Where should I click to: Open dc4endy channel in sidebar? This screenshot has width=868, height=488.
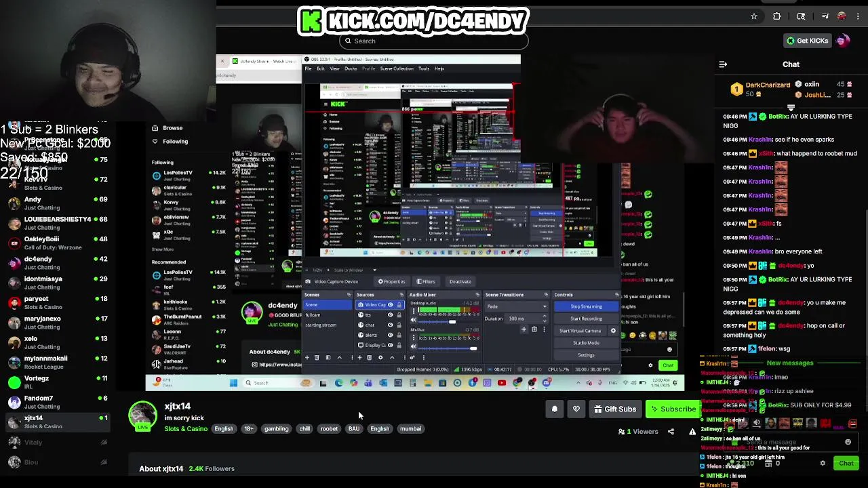[58, 263]
